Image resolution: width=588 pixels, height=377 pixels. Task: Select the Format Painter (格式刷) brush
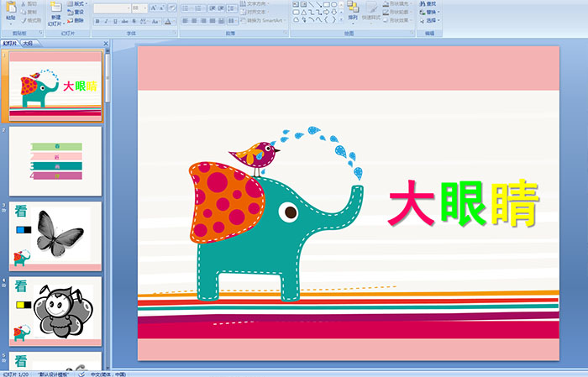coord(31,20)
